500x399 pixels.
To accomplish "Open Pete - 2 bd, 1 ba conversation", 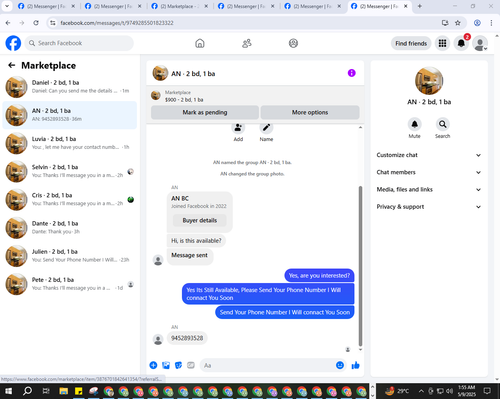I will click(x=69, y=284).
